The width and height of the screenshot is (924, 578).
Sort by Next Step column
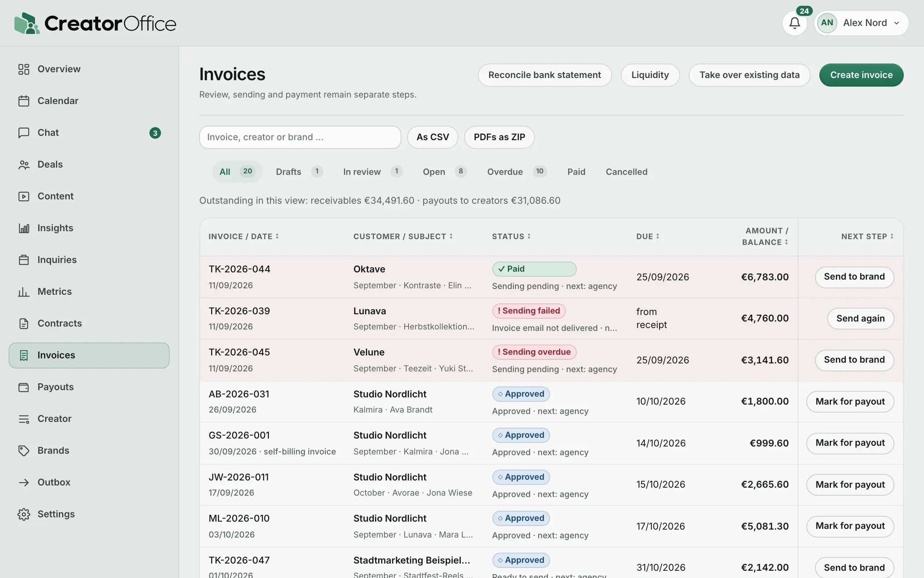coord(867,236)
